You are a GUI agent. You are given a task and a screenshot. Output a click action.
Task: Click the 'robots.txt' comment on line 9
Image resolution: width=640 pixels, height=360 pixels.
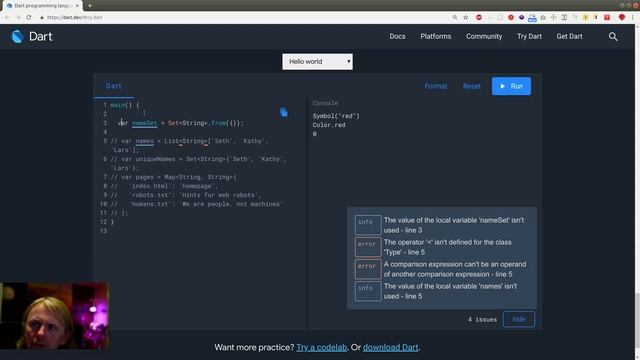coord(186,195)
